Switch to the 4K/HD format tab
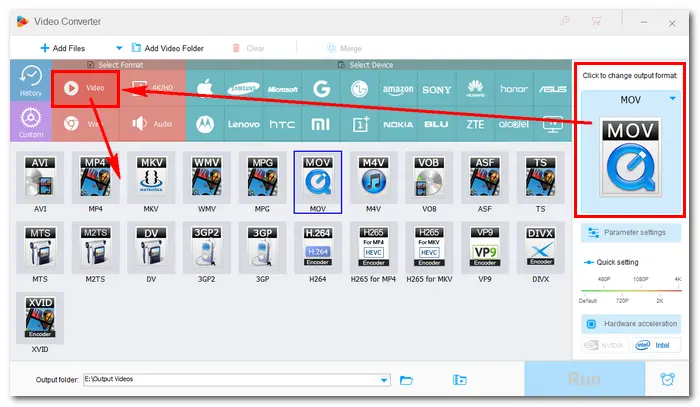This screenshot has width=700, height=407. click(x=152, y=88)
